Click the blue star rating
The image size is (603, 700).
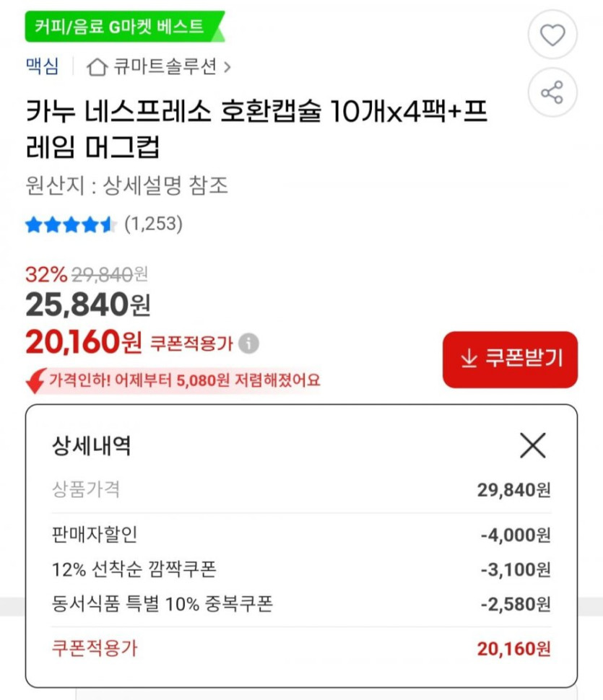tap(70, 224)
